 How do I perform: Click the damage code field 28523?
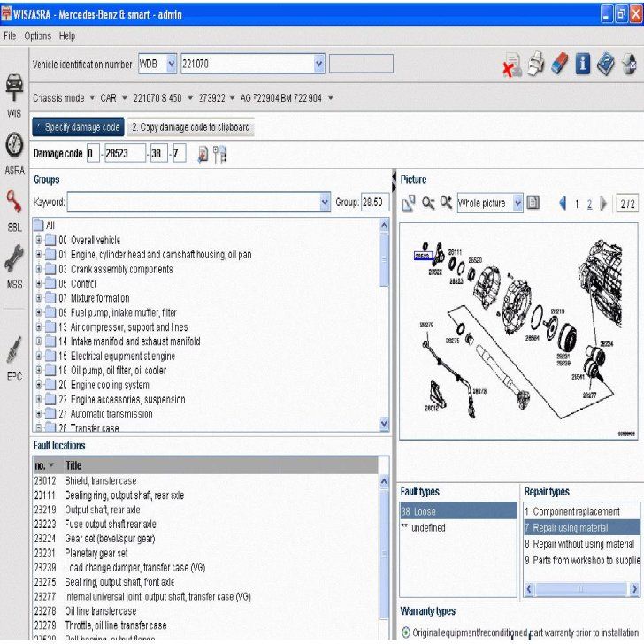pyautogui.click(x=125, y=153)
